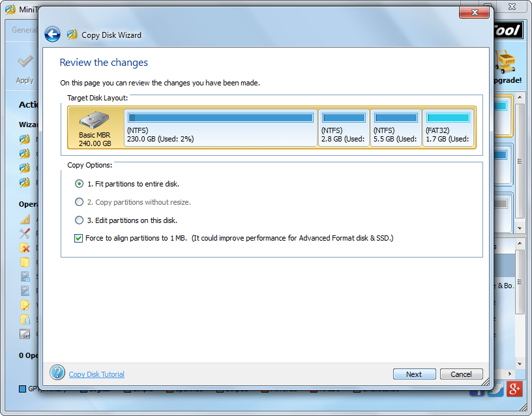Image resolution: width=532 pixels, height=416 pixels.
Task: Click the wrench and screwdriver sidebar icon
Action: click(25, 233)
